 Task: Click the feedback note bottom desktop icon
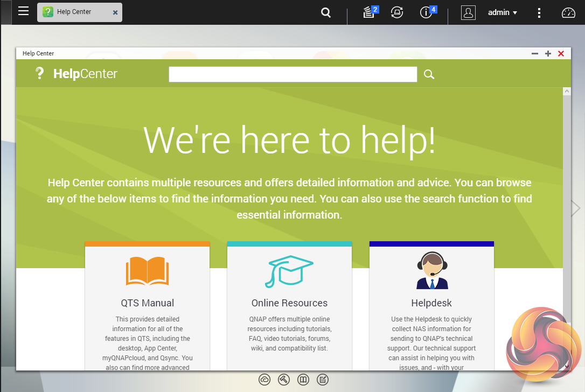pos(323,380)
